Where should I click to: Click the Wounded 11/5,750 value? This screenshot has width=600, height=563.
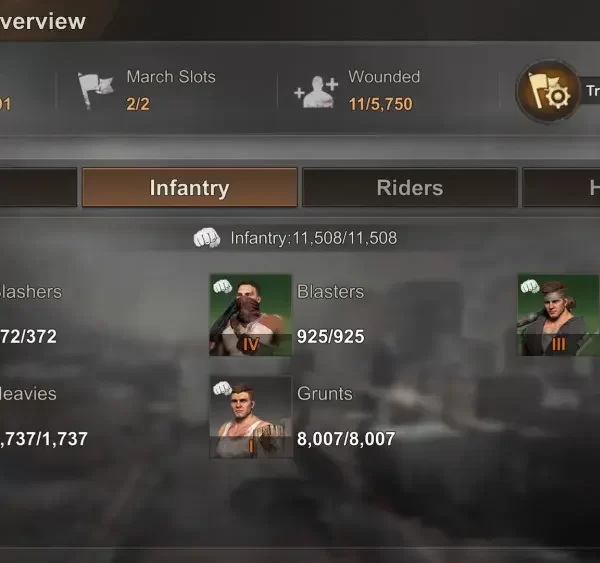click(381, 104)
